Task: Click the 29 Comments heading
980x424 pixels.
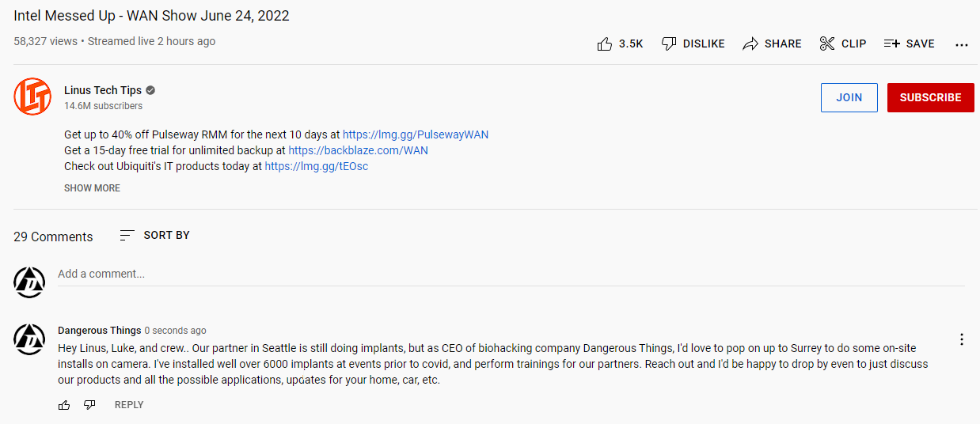Action: point(53,237)
